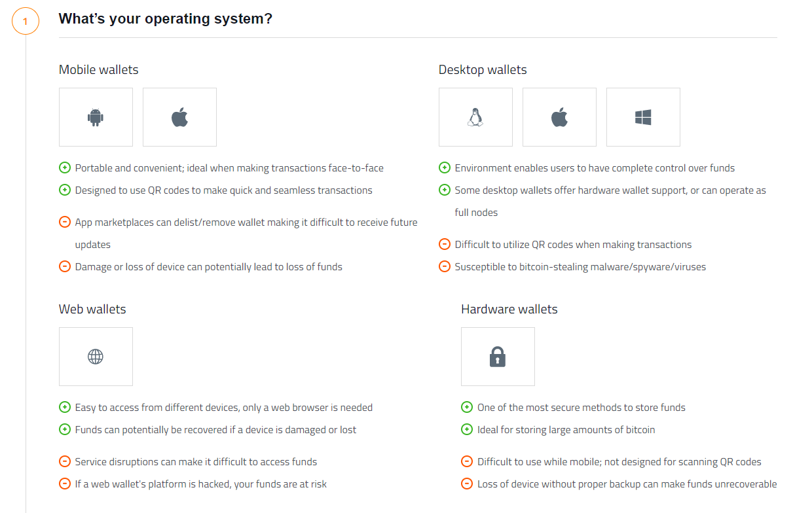
Task: Click the Web wallets heading
Action: (92, 310)
